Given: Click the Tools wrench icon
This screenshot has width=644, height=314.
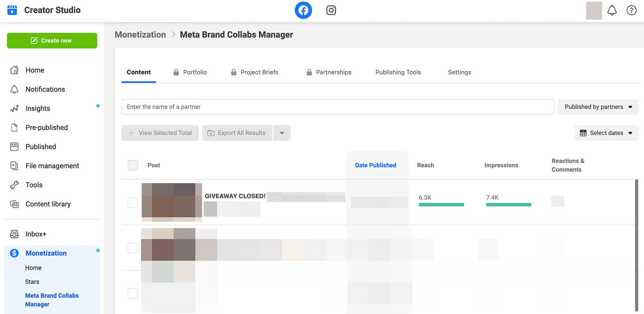Looking at the screenshot, I should [14, 185].
